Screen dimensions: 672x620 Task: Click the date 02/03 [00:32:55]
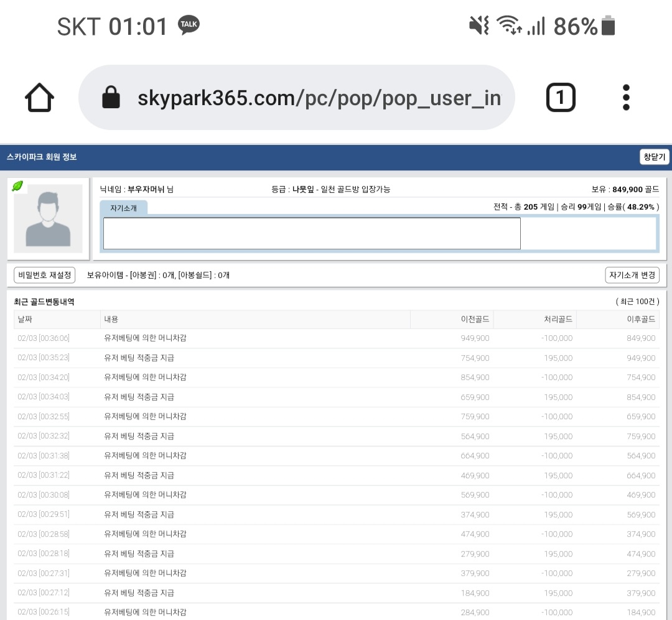44,417
